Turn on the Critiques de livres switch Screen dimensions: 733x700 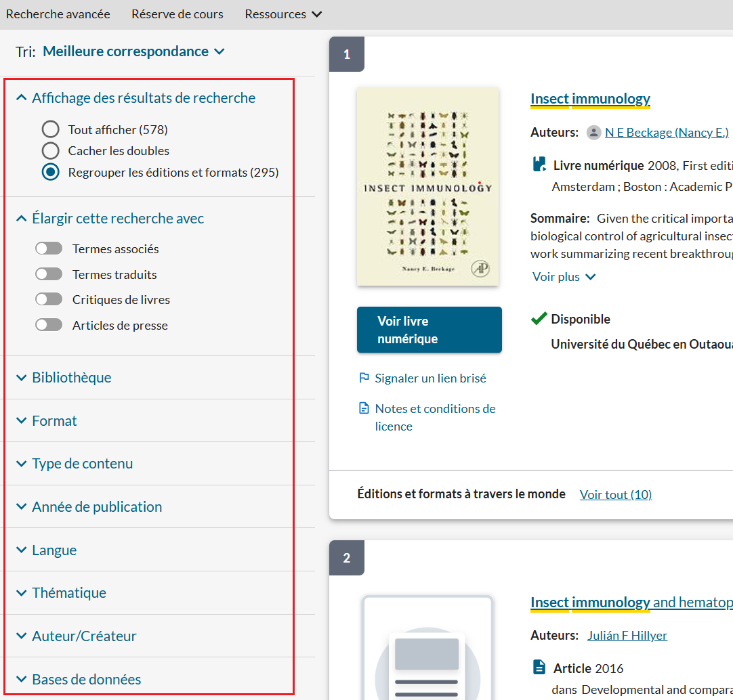click(49, 299)
